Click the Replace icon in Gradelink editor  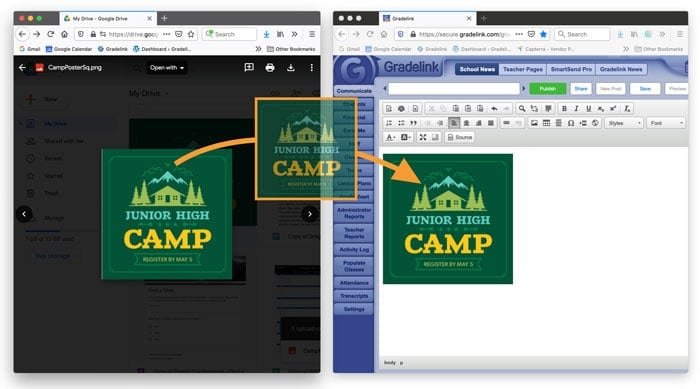(534, 109)
